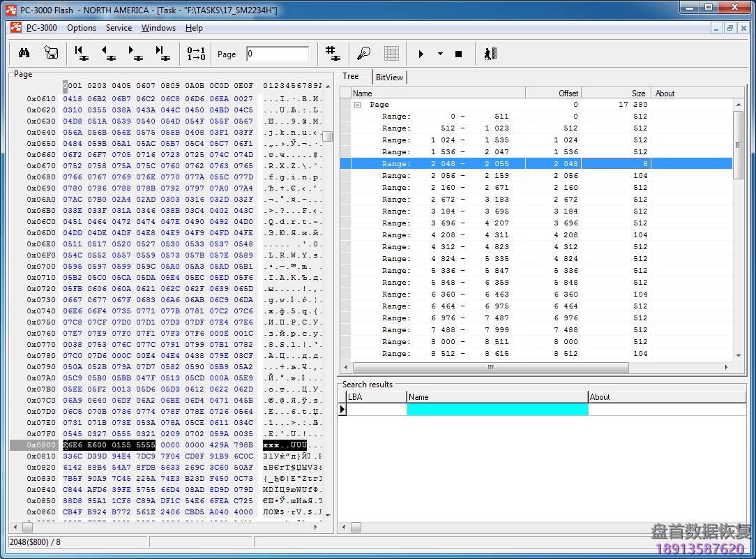Screen dimensions: 756x559
Task: Collapse the Page tree node
Action: tap(358, 105)
